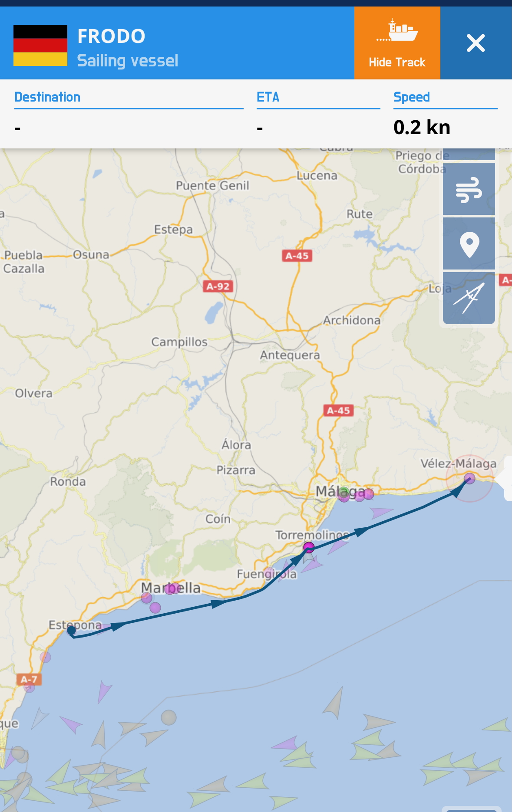Viewport: 512px width, 812px height.
Task: Open the FRODO vessel name title
Action: (111, 36)
